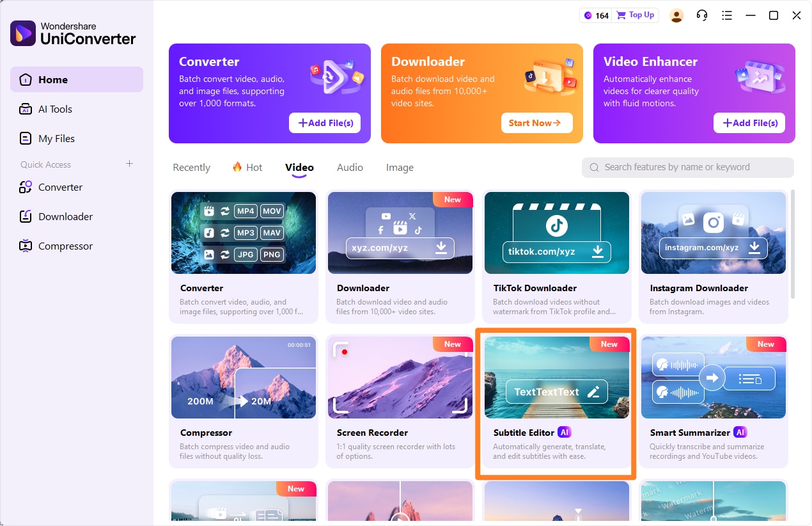Click Start Now in Downloader banner
The height and width of the screenshot is (526, 812).
coord(536,123)
